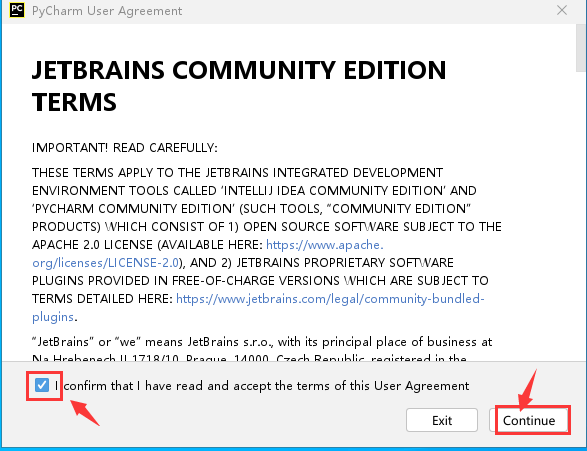Viewport: 587px width, 451px height.
Task: Click the Continue button
Action: click(x=529, y=420)
